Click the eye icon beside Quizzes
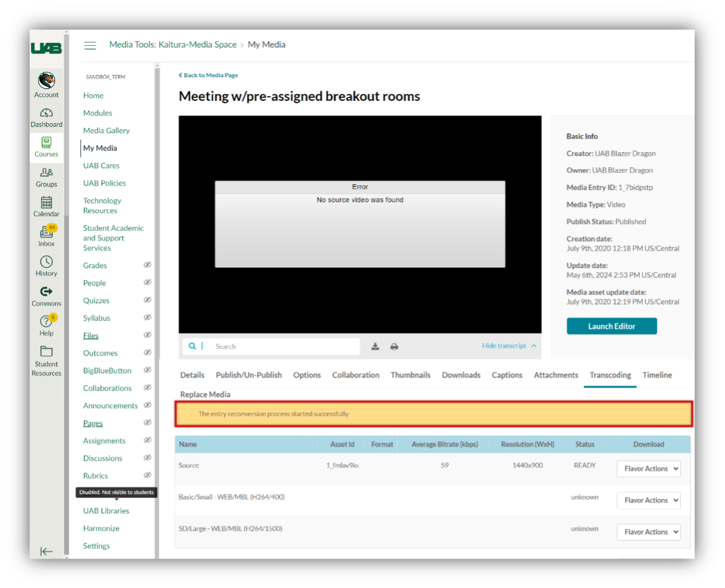Image resolution: width=725 pixels, height=588 pixels. [x=147, y=300]
